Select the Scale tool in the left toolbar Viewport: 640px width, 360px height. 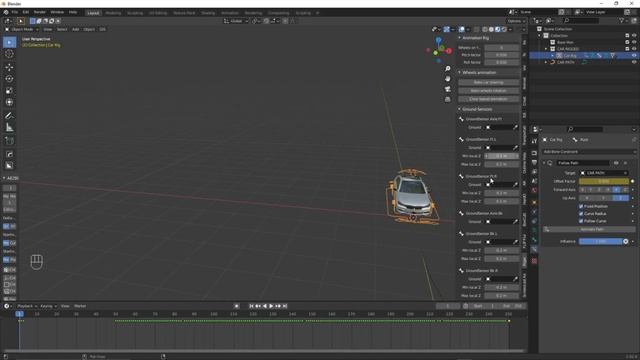[9, 91]
